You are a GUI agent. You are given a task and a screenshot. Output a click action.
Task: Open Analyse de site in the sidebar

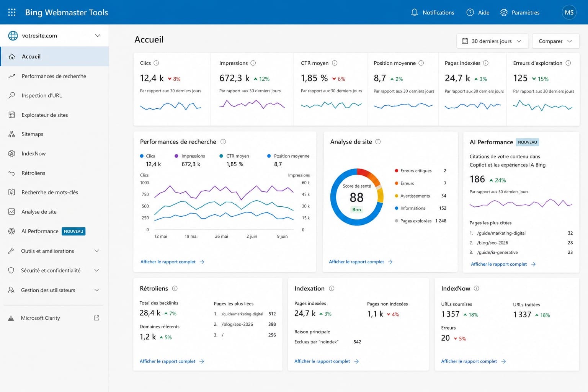[54, 212]
